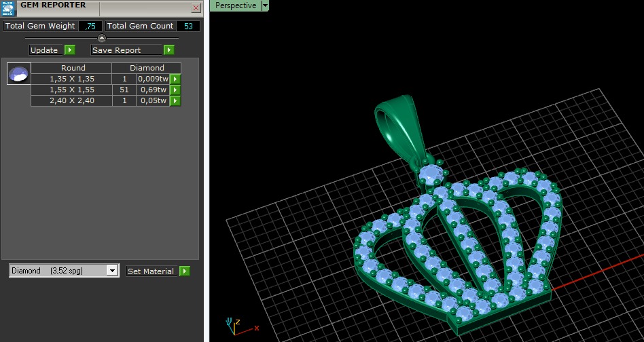Click the green arrow for 0,009tw row

(175, 79)
